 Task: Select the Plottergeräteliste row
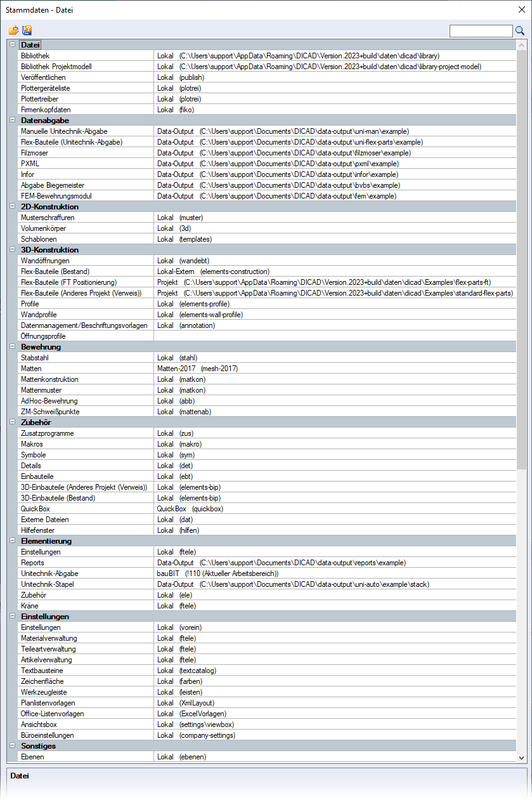pos(267,88)
